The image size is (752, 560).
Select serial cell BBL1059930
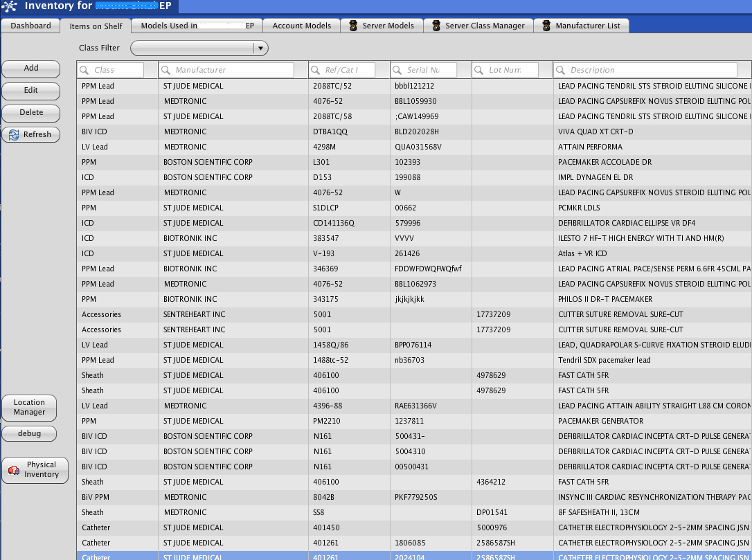pyautogui.click(x=415, y=102)
